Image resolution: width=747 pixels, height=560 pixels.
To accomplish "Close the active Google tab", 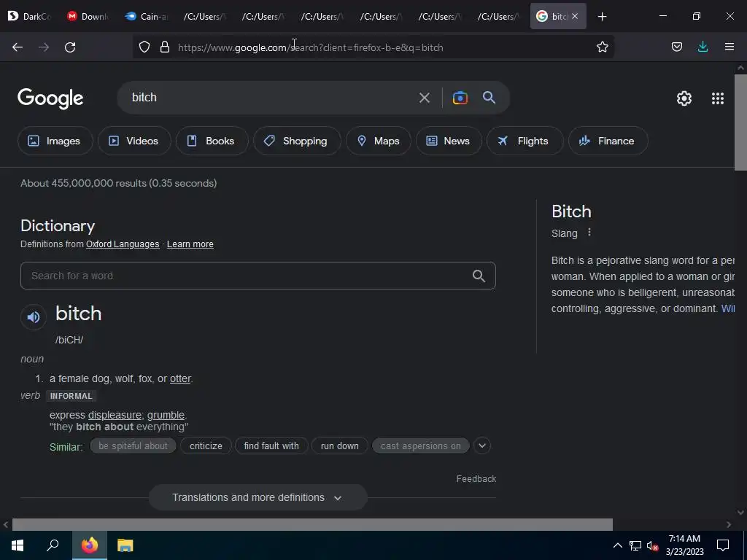I will (x=575, y=16).
